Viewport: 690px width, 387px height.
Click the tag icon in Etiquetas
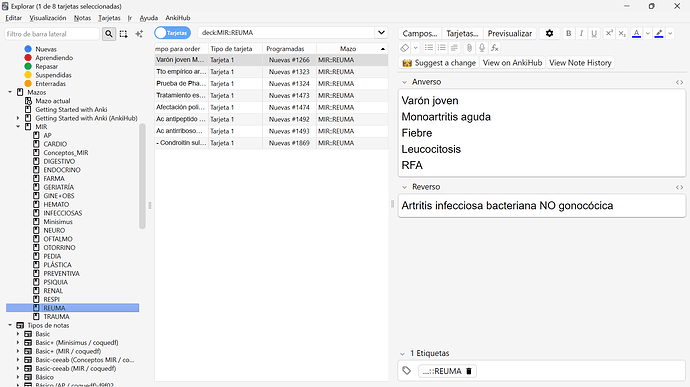pyautogui.click(x=407, y=371)
